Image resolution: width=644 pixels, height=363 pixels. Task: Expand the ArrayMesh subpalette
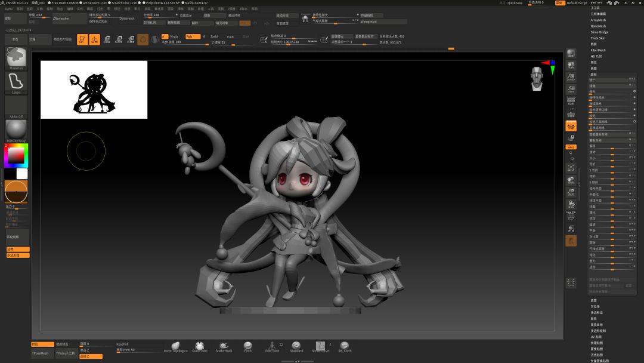click(598, 20)
